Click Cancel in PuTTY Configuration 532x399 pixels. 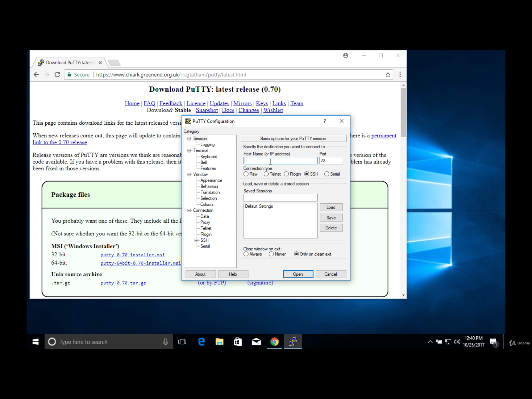click(x=331, y=274)
